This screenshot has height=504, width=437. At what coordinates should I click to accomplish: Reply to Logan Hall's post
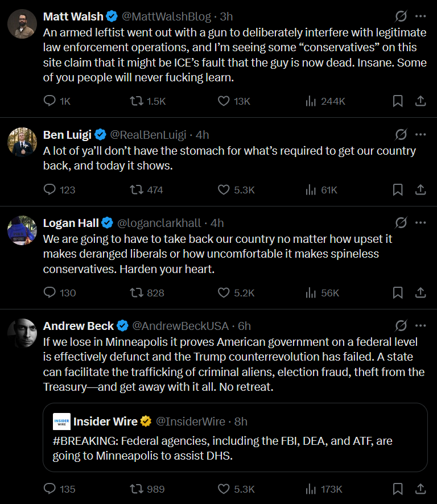coord(51,293)
